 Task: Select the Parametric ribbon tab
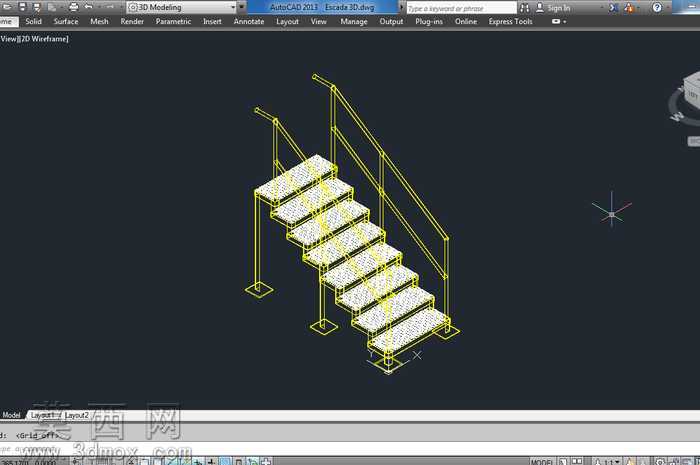pyautogui.click(x=173, y=21)
